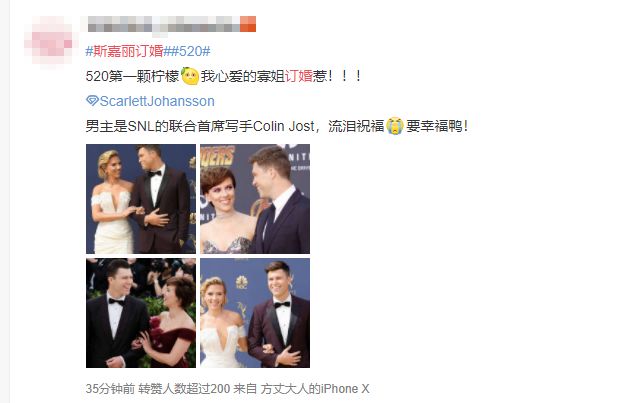Open the top-left photo of white dress couple

tap(141, 199)
